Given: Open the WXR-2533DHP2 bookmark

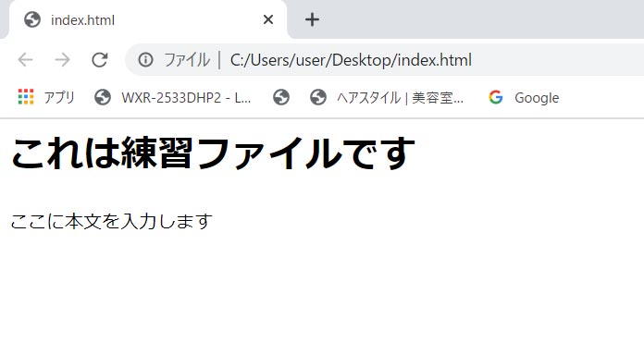Looking at the screenshot, I should click(x=172, y=97).
